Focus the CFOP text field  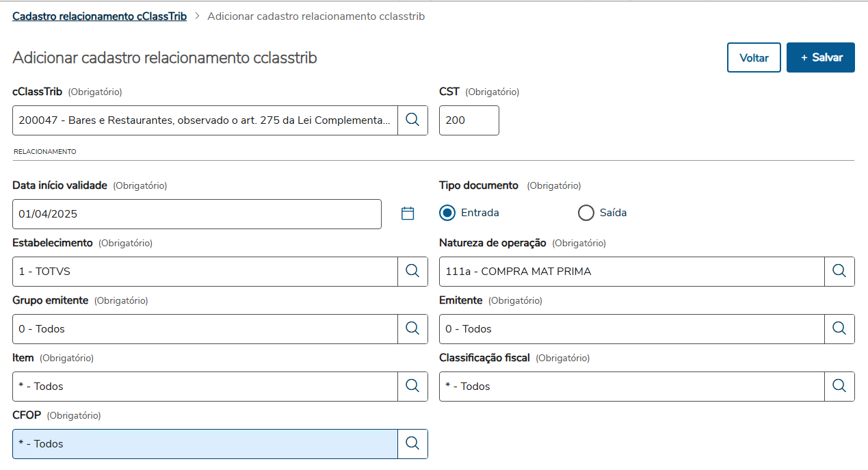pyautogui.click(x=205, y=444)
